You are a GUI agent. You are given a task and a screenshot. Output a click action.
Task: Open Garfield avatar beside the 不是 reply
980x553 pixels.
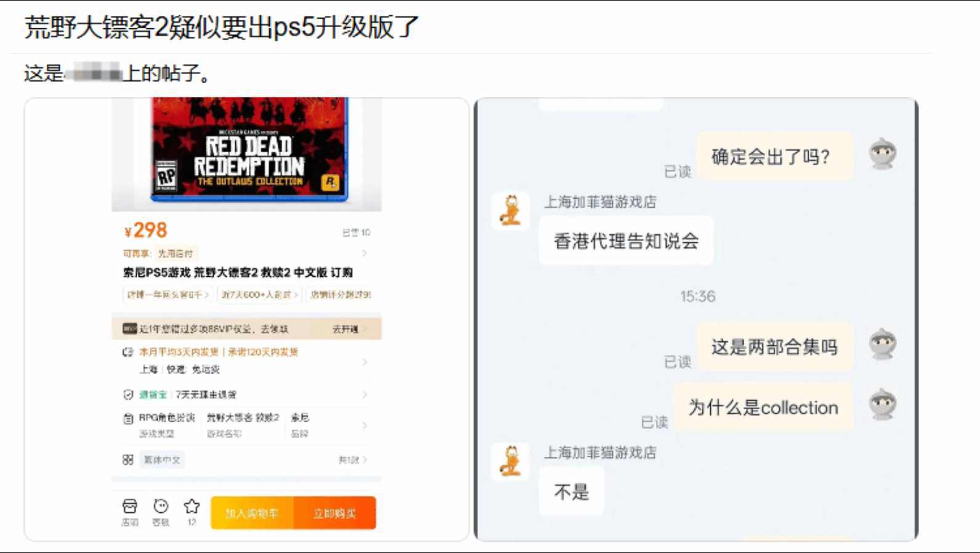[511, 461]
